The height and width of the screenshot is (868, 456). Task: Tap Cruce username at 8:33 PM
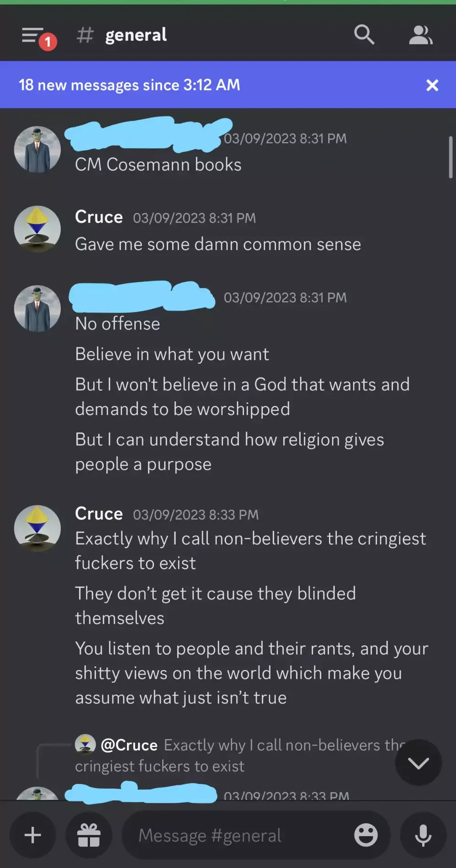[99, 514]
